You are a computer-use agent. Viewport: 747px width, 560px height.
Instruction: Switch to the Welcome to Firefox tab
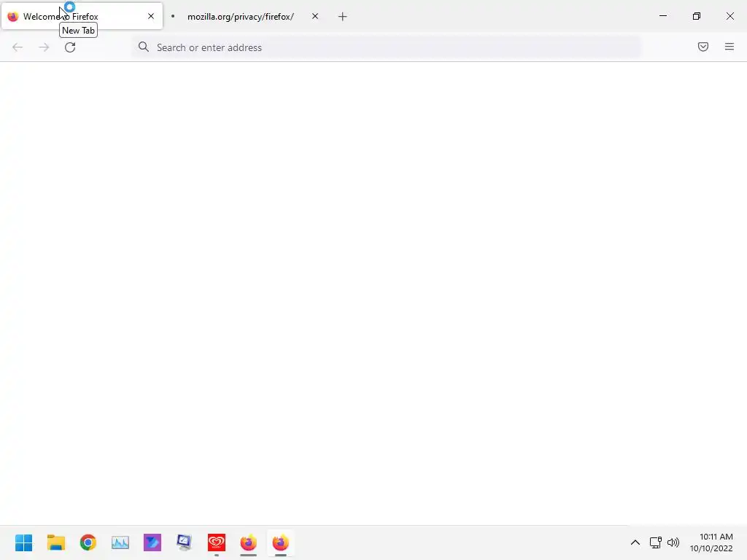coord(82,16)
